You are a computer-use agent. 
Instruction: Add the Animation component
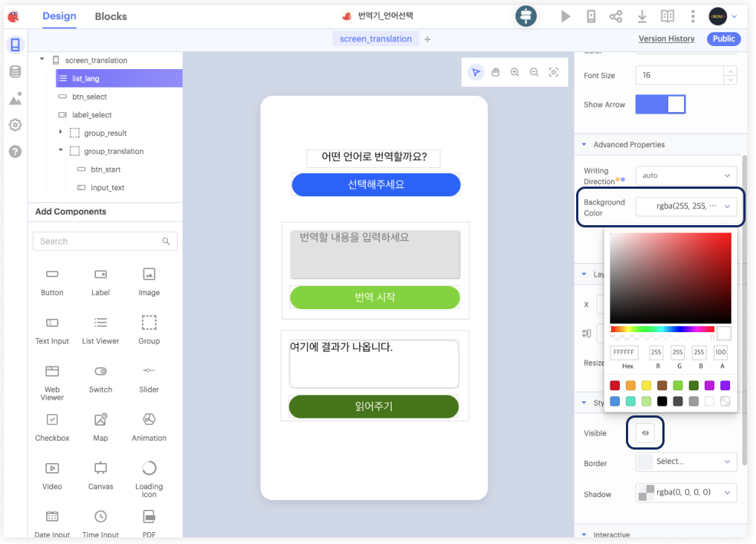tap(149, 427)
